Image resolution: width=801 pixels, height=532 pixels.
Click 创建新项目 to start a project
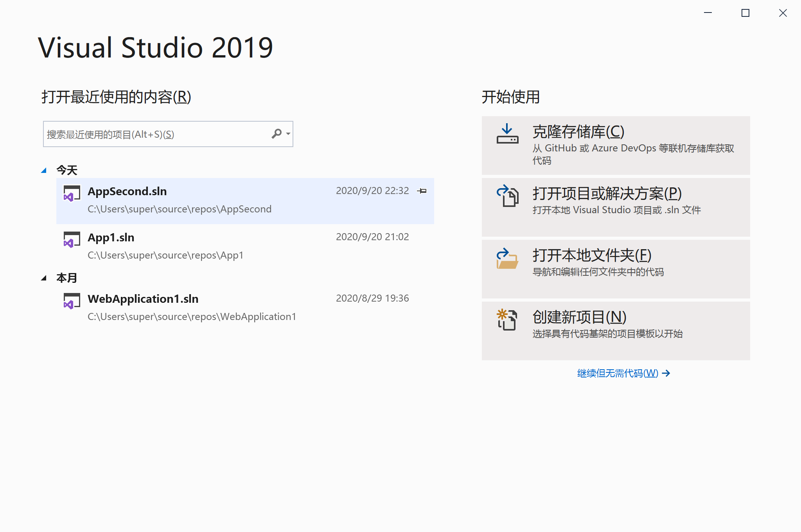tap(579, 317)
